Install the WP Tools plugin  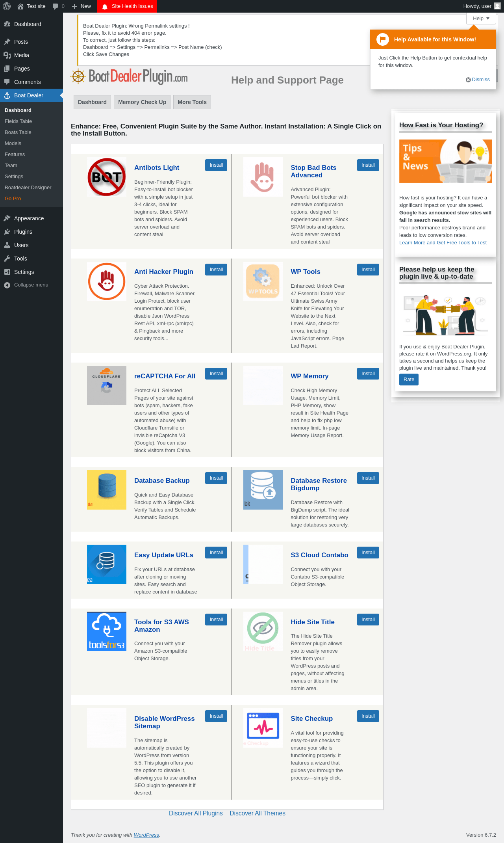click(368, 270)
